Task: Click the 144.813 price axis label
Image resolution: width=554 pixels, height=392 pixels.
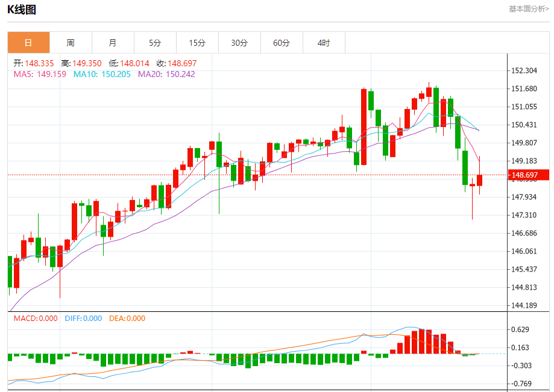Action: 524,287
